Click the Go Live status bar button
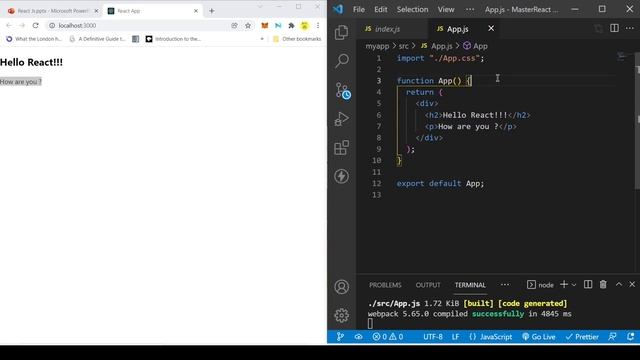640x360 pixels. (x=539, y=337)
